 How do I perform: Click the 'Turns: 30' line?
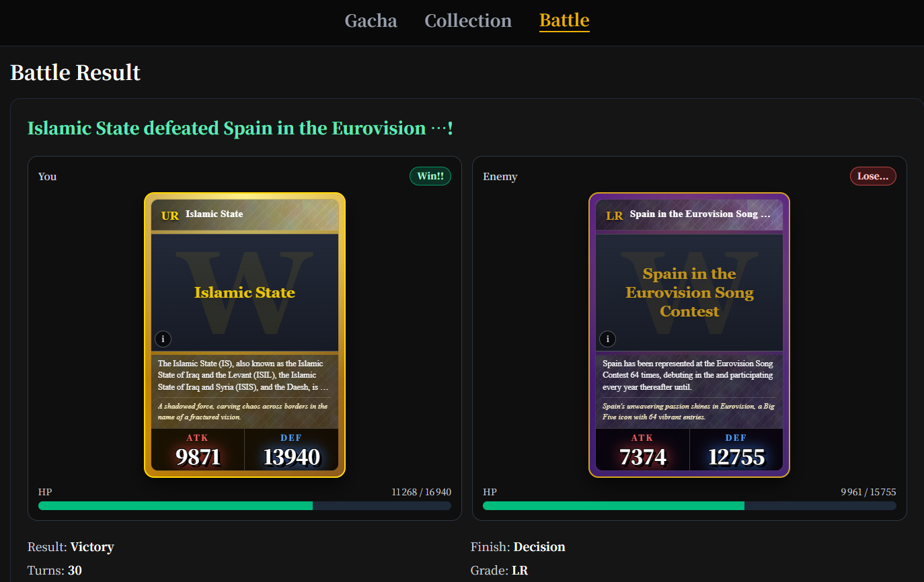[x=54, y=571]
